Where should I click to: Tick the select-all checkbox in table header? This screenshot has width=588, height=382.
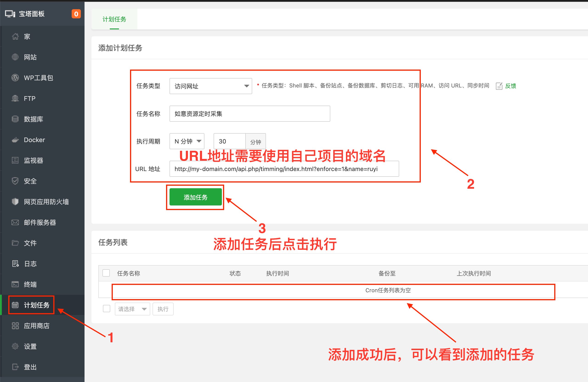click(x=106, y=273)
